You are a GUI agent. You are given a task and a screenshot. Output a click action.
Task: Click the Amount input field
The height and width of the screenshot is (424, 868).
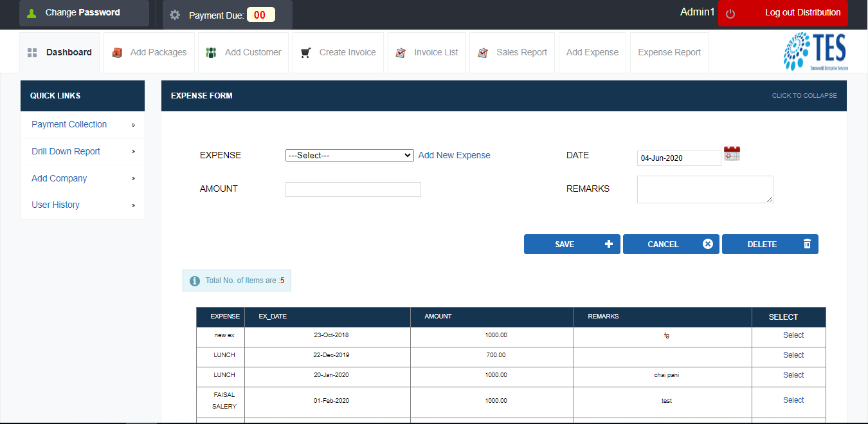click(353, 189)
